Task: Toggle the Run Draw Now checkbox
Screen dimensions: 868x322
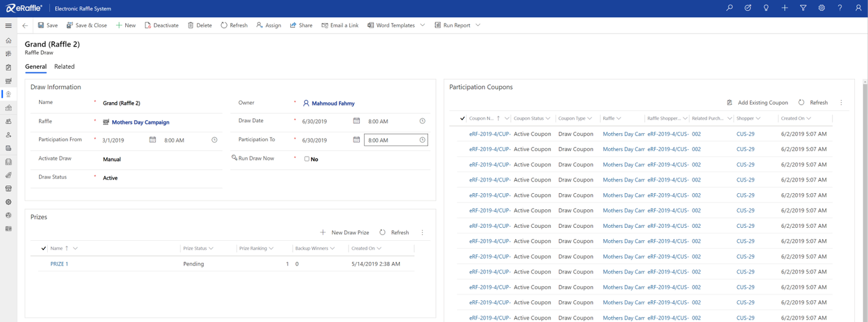Action: pos(306,159)
